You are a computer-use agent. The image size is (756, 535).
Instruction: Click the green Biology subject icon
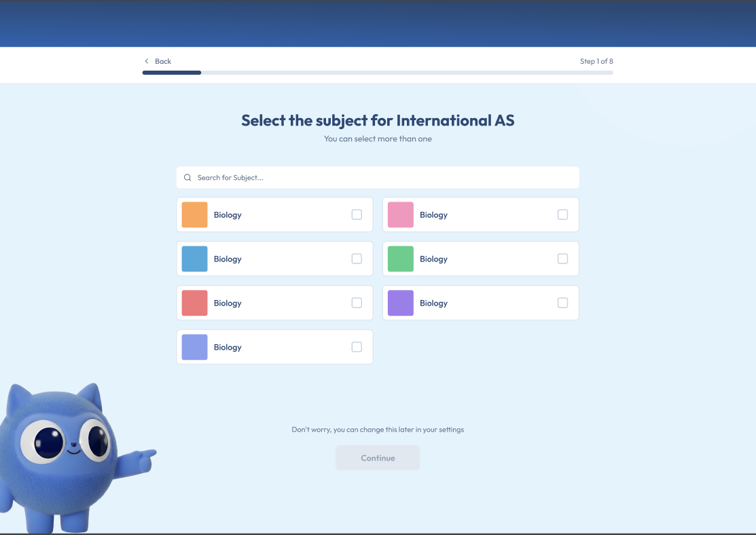pos(400,259)
